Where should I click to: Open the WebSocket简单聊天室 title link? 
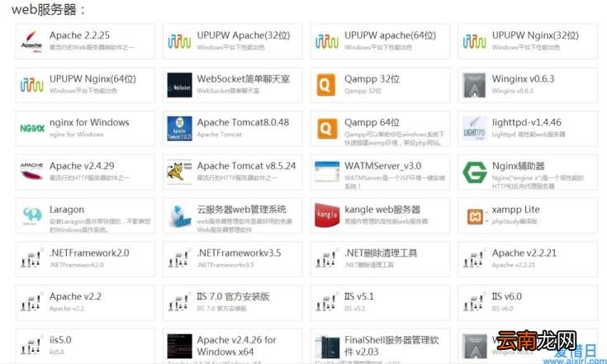(x=243, y=79)
